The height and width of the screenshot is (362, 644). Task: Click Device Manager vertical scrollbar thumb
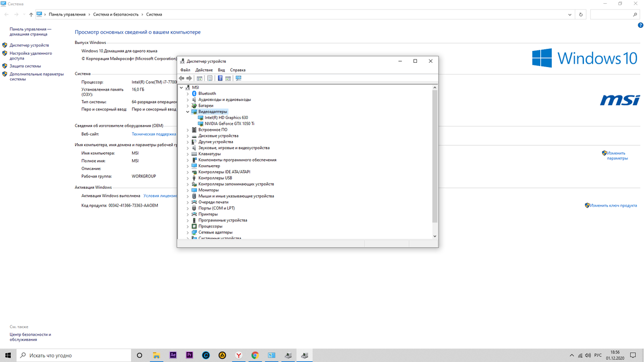pos(435,156)
